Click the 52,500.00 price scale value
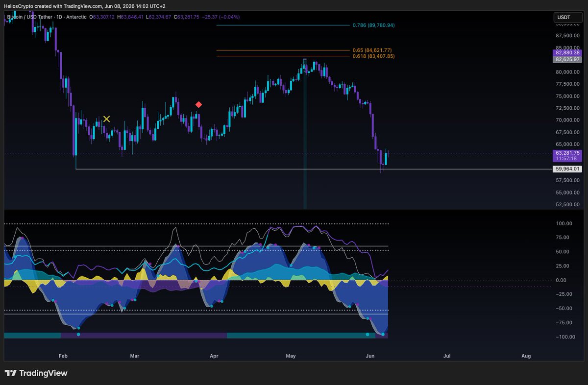Screen dimensions: 588x385 point(567,205)
